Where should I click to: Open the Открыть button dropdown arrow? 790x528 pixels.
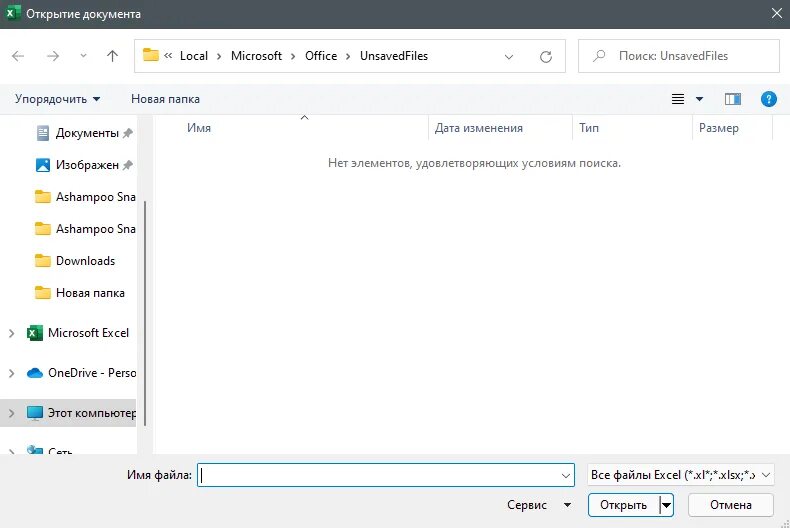coord(666,505)
